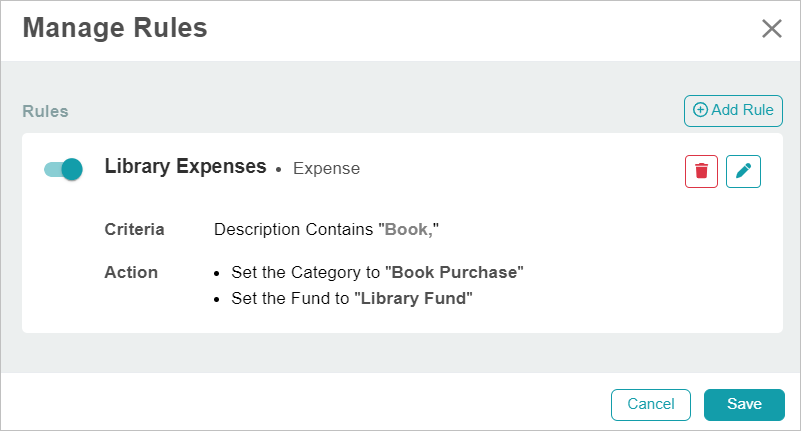Select the Library Expenses rule title
Viewport: 801px width, 431px height.
185,167
